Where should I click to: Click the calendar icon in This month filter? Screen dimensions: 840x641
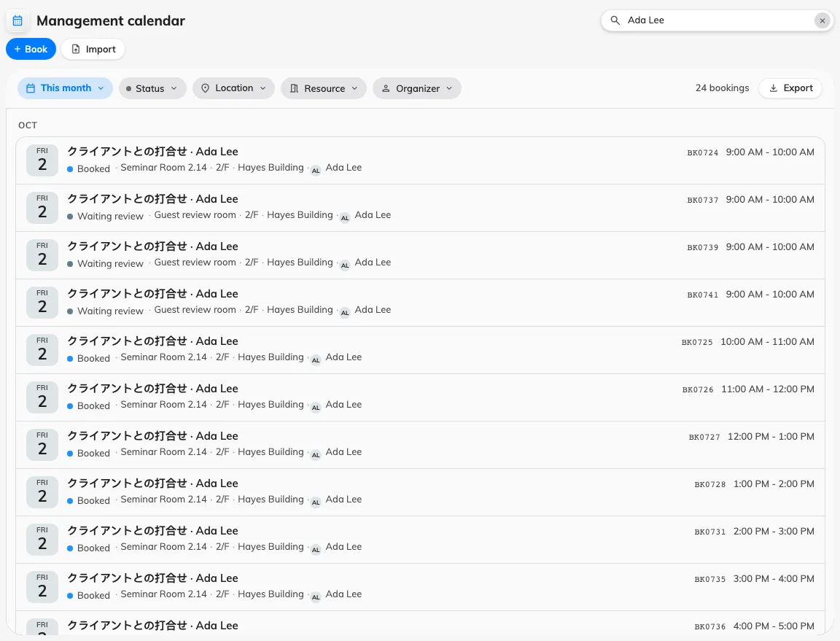(x=31, y=88)
